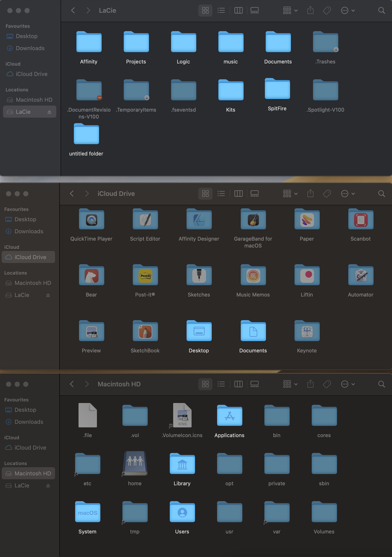Open Group By dropdown in Macintosh HD window
The height and width of the screenshot is (557, 392).
coord(290,384)
